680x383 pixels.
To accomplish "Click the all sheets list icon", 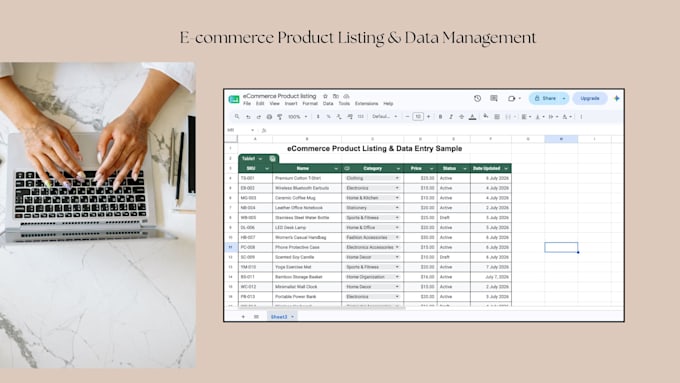I will pyautogui.click(x=256, y=317).
